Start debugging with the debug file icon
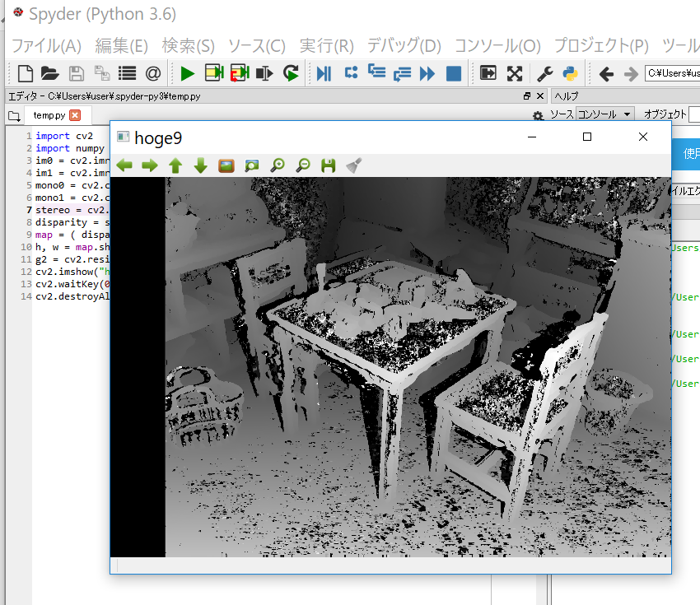The height and width of the screenshot is (605, 700). point(324,73)
